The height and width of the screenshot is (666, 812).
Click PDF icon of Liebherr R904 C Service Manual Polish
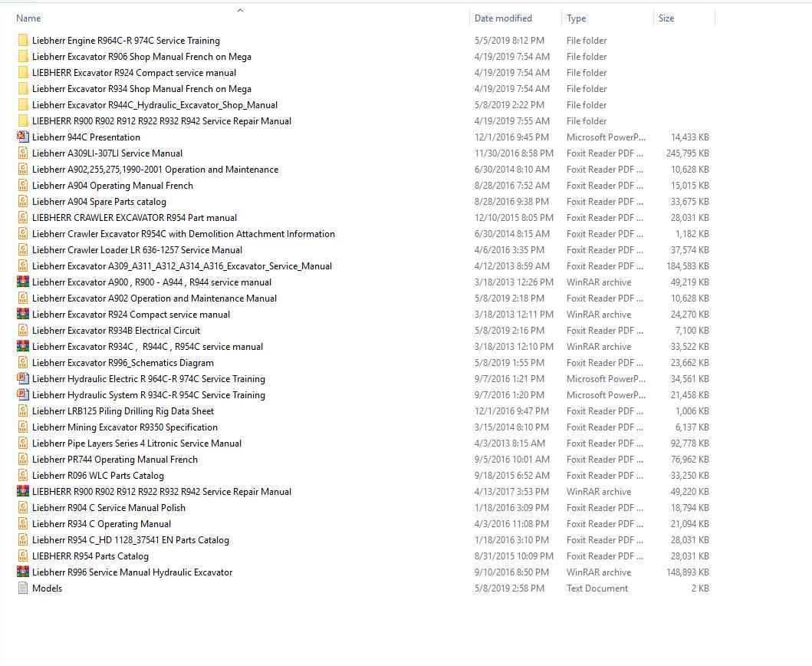[x=23, y=507]
